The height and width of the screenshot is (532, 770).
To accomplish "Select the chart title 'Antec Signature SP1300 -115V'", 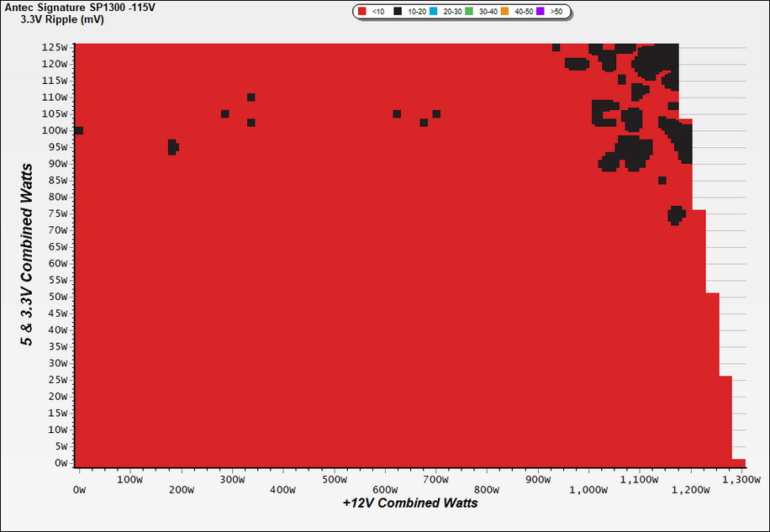I will (80, 8).
